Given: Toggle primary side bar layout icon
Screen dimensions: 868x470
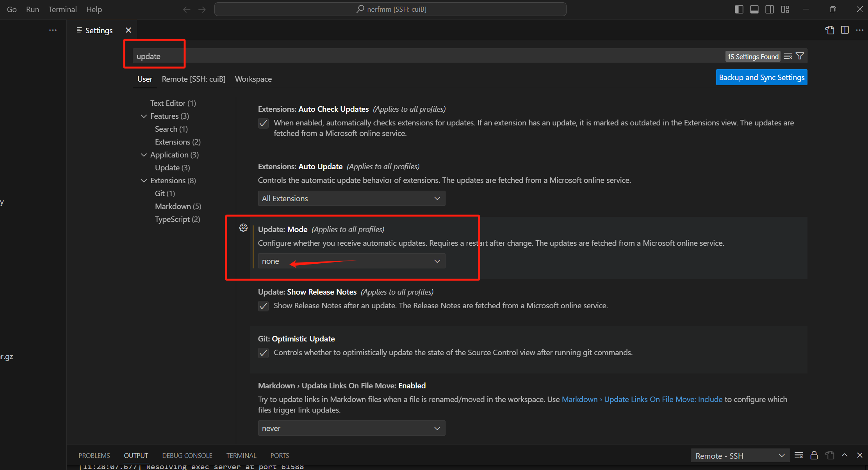Looking at the screenshot, I should (739, 9).
